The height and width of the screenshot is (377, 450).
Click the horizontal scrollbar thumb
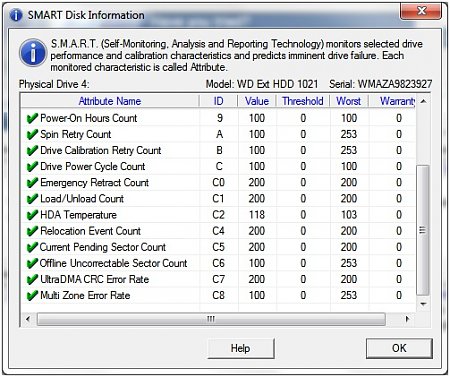211,319
